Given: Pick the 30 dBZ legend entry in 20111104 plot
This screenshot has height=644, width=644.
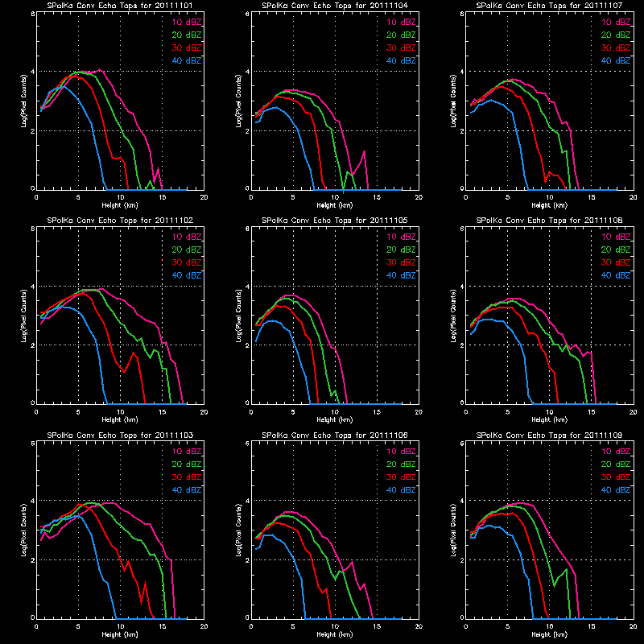Looking at the screenshot, I should (x=401, y=47).
